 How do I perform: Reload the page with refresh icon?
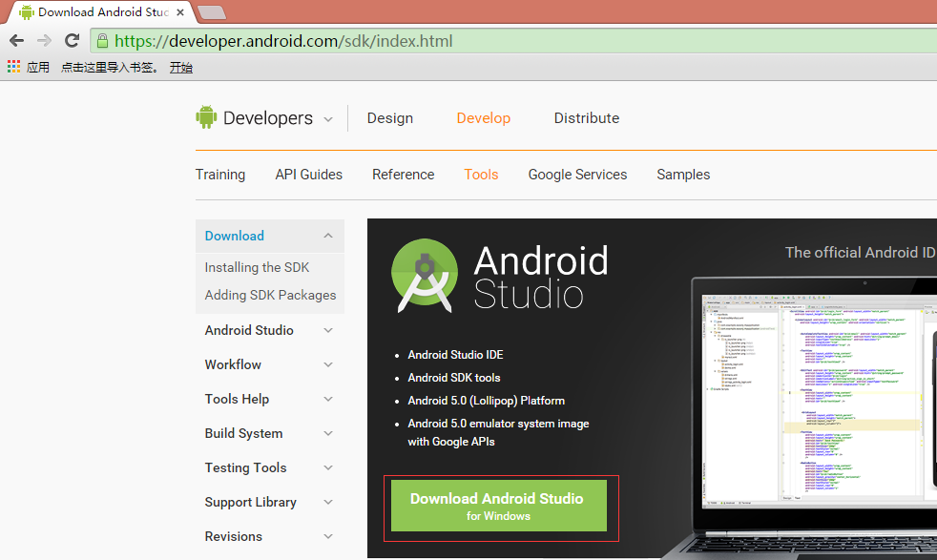73,40
